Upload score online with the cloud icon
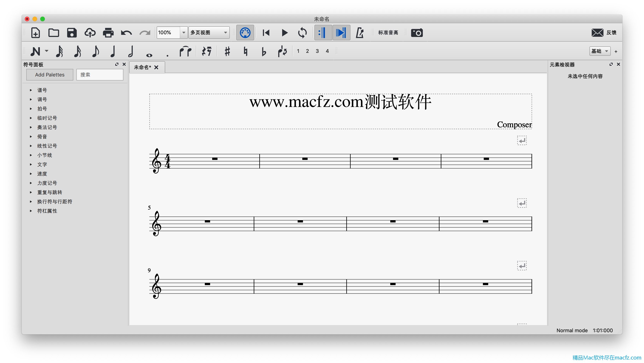Viewport: 644px width, 363px height. click(x=90, y=33)
